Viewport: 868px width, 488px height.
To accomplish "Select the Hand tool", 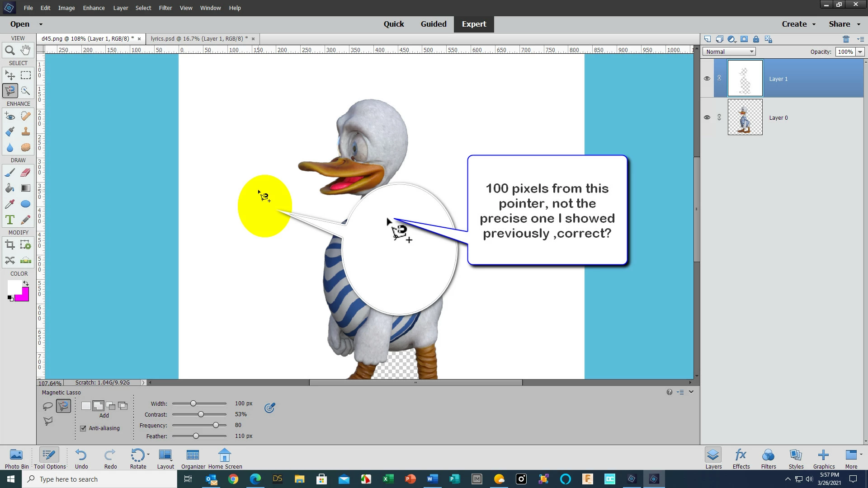I will click(26, 50).
